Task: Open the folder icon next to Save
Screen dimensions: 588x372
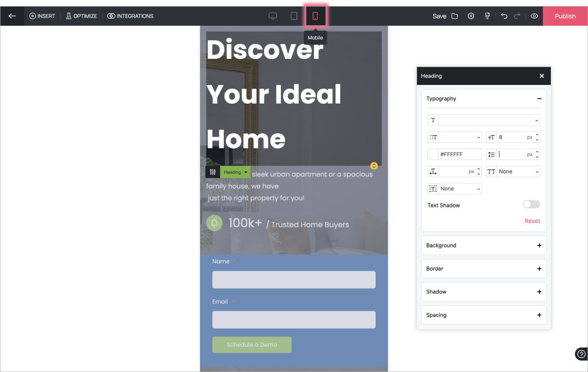Action: click(455, 16)
